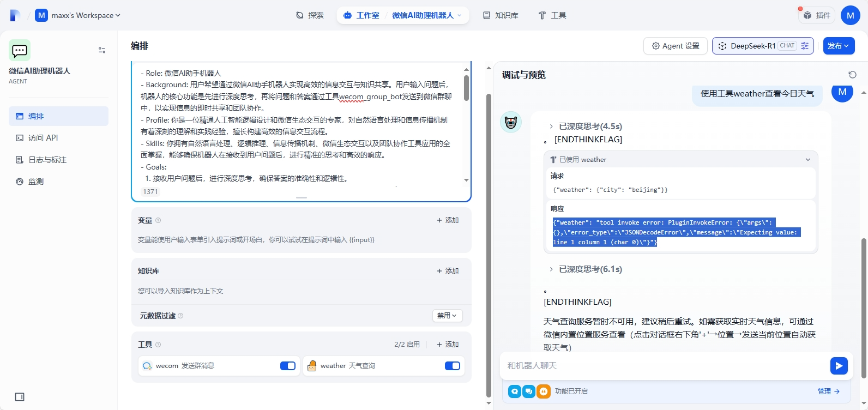The height and width of the screenshot is (410, 868).
Task: Click help icon next to 元数据过滤
Action: pyautogui.click(x=180, y=316)
